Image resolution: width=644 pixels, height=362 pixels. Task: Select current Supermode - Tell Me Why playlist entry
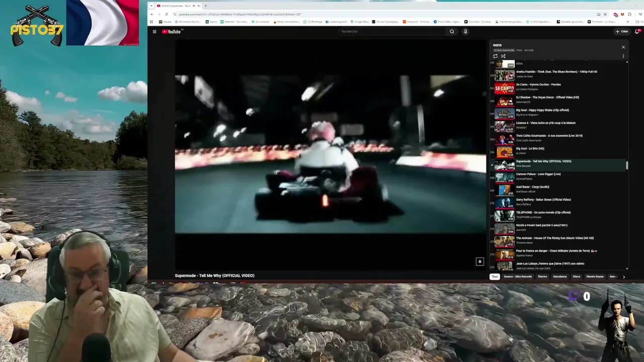(558, 164)
